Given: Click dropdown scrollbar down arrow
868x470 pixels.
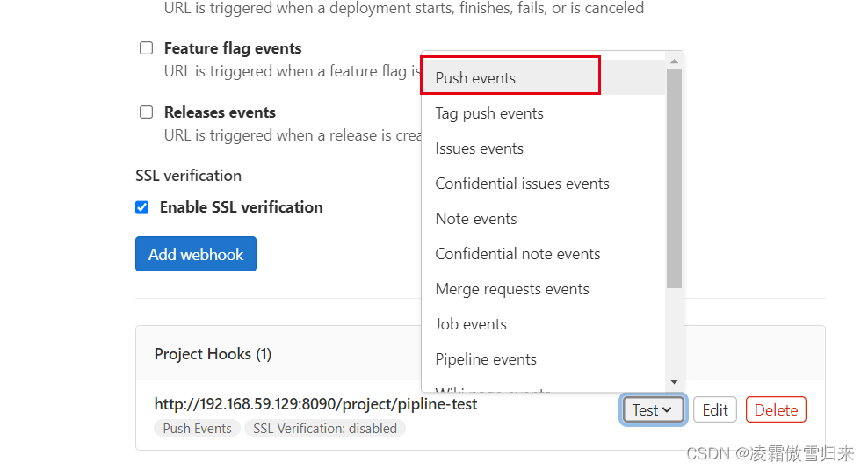Looking at the screenshot, I should click(674, 381).
